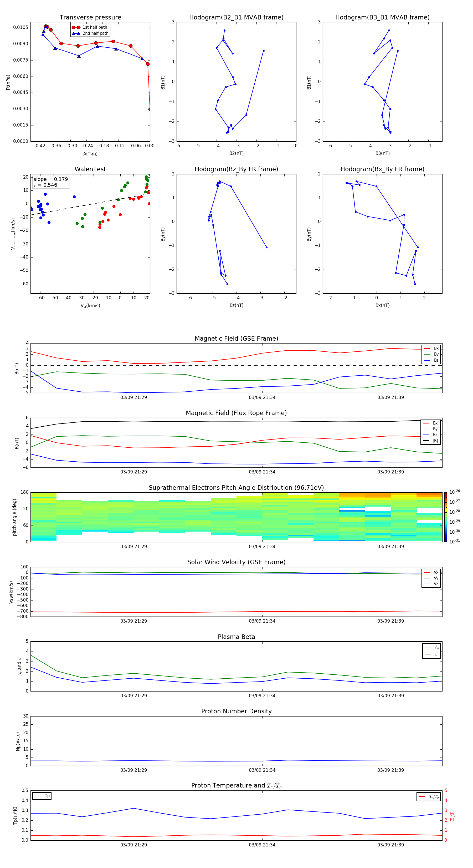Click the 'A(T·m)' x-axis label
Image resolution: width=473 pixels, height=868 pixels.
tap(90, 154)
